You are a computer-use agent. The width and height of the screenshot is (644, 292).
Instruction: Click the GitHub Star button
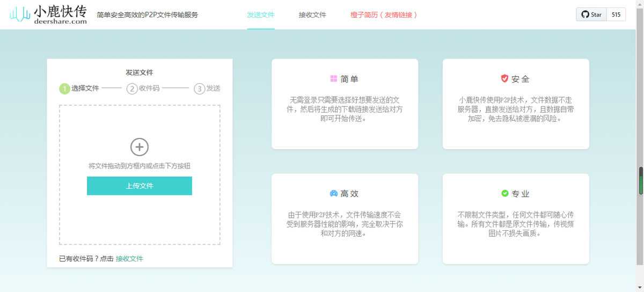591,14
